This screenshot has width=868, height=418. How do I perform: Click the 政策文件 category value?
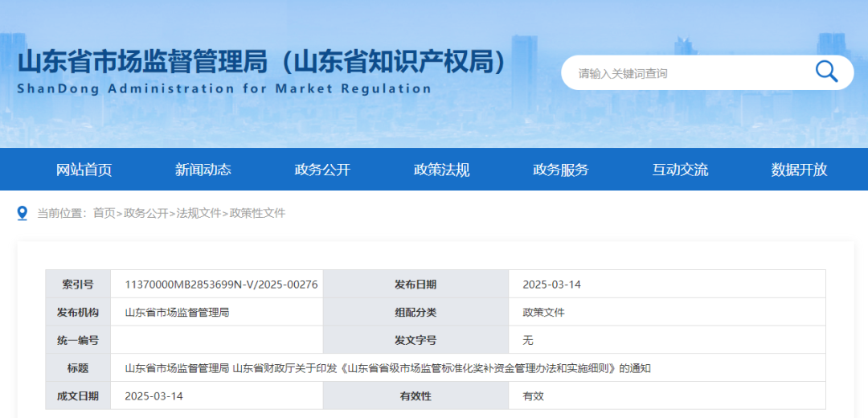click(543, 312)
